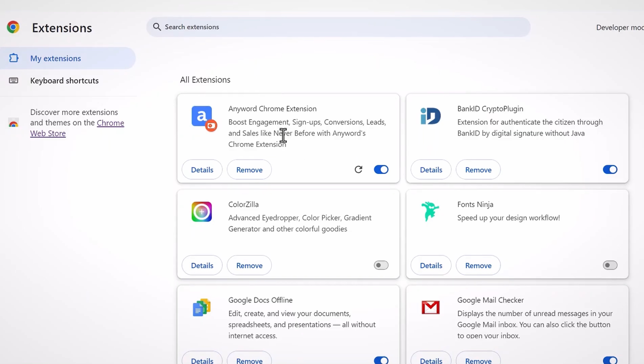Viewport: 644px width, 364px height.
Task: Remove the ColorZilla extension
Action: pyautogui.click(x=249, y=265)
